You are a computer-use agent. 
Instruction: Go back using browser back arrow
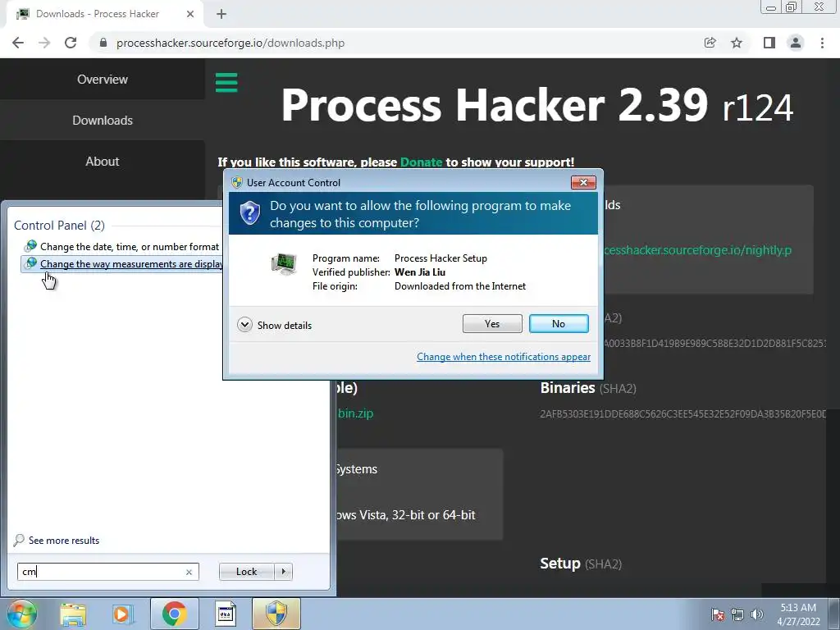coord(18,43)
